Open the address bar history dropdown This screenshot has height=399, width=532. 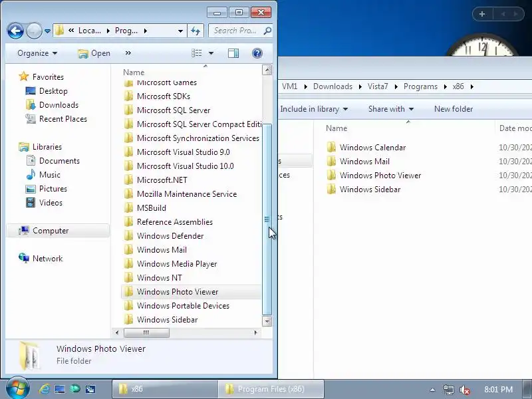(x=180, y=31)
